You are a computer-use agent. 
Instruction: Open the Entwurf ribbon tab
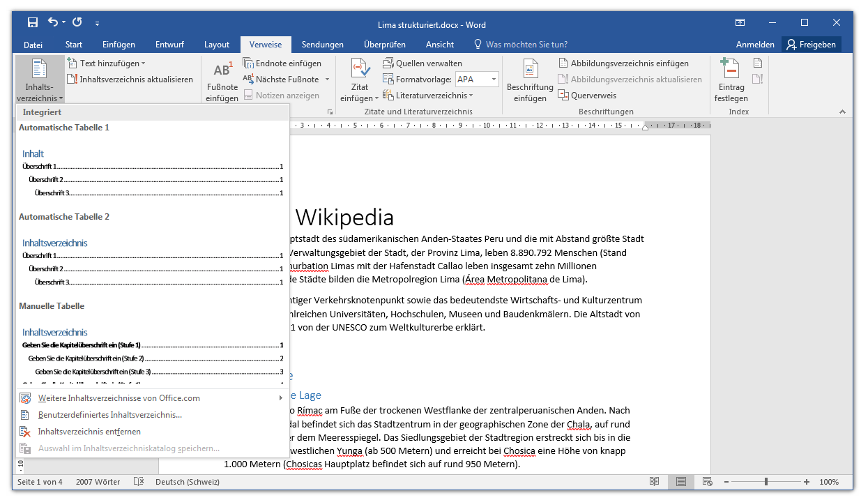[170, 45]
